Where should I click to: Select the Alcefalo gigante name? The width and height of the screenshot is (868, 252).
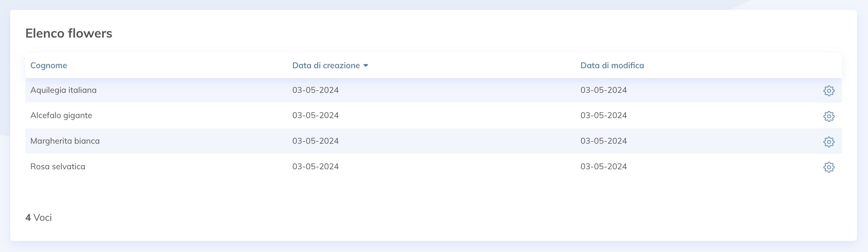(61, 116)
